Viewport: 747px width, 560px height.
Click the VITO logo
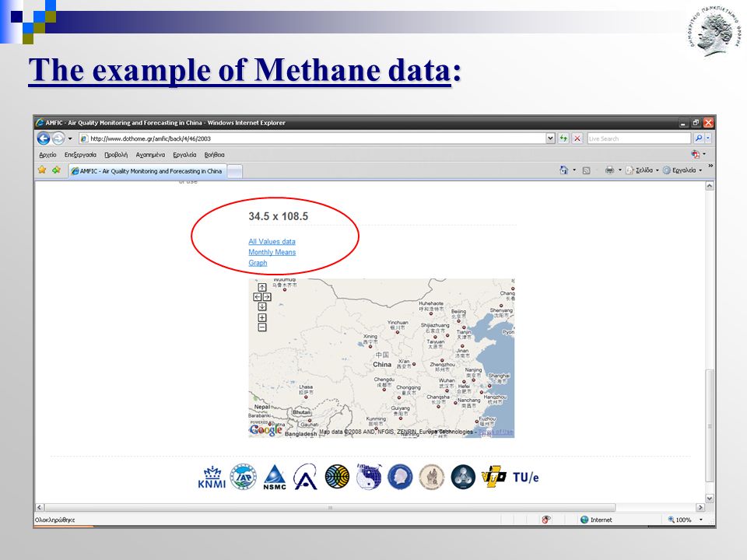click(x=494, y=477)
